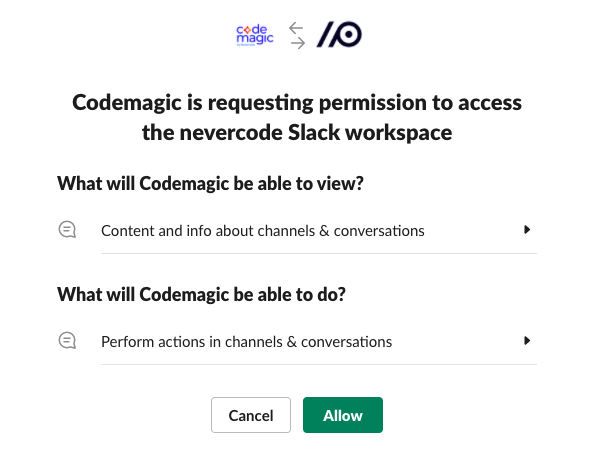
Task: Click the word 'conversations' in the Content and info row
Action: pos(379,231)
